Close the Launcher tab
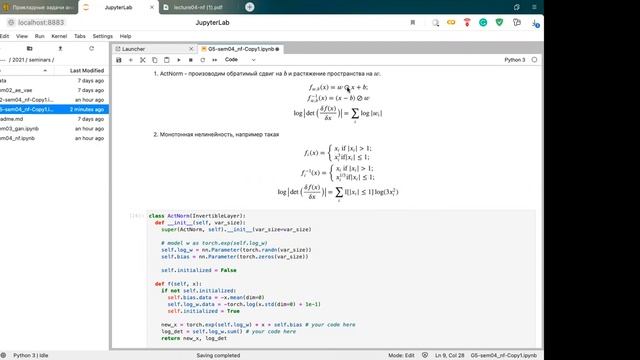Screen dimensions: 640x360 click(x=191, y=49)
